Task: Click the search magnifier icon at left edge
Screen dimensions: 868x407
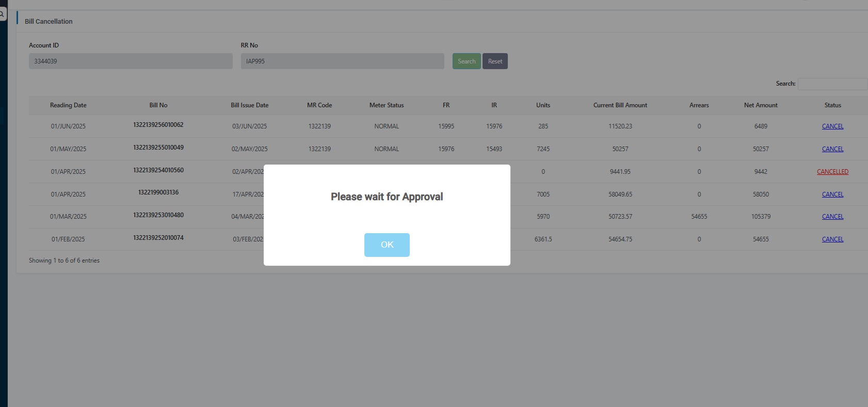Action: click(x=2, y=14)
